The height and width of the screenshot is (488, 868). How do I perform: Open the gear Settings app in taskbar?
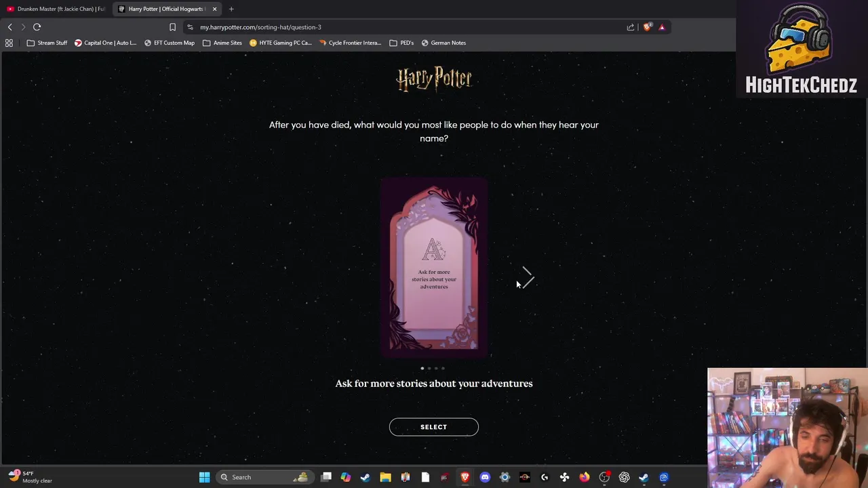click(505, 477)
